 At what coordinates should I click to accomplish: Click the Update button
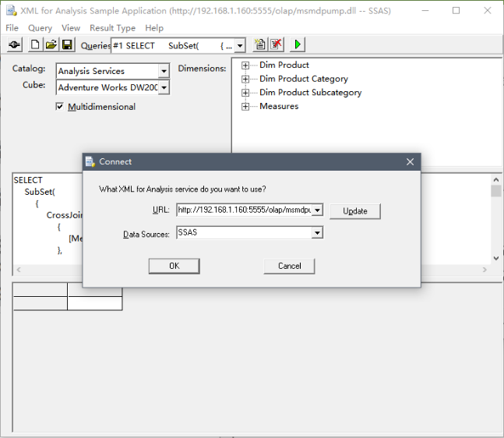pos(354,211)
